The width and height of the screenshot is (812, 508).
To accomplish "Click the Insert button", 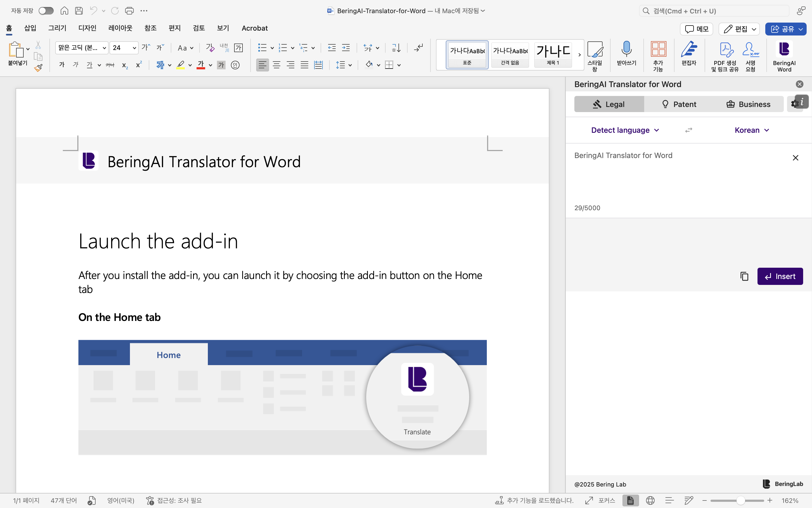I will pos(780,276).
